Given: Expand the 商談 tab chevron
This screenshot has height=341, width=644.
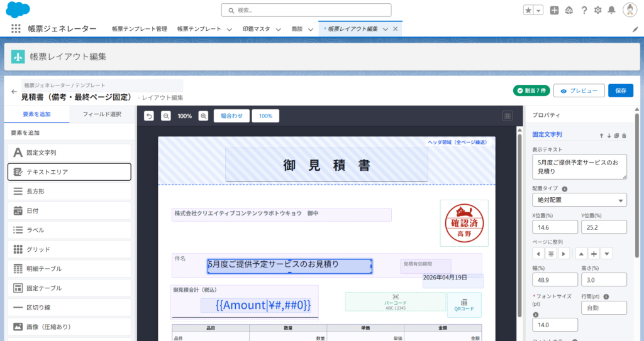Looking at the screenshot, I should (x=311, y=29).
